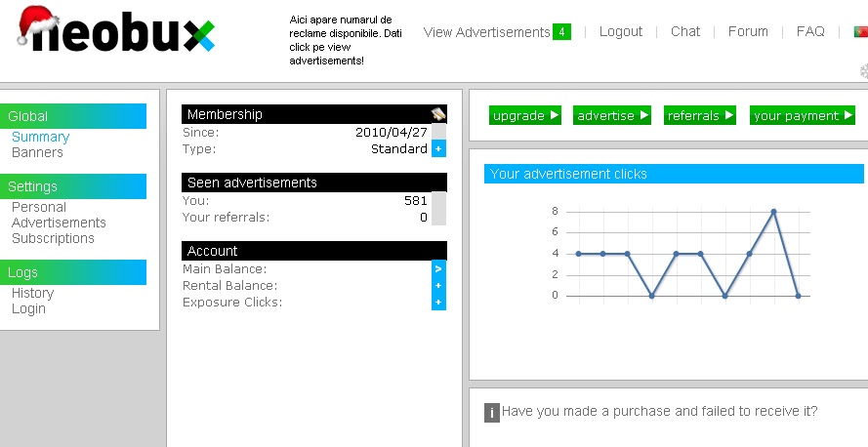Screen dimensions: 868x447
Task: Click the Settings section header
Action: (73, 186)
